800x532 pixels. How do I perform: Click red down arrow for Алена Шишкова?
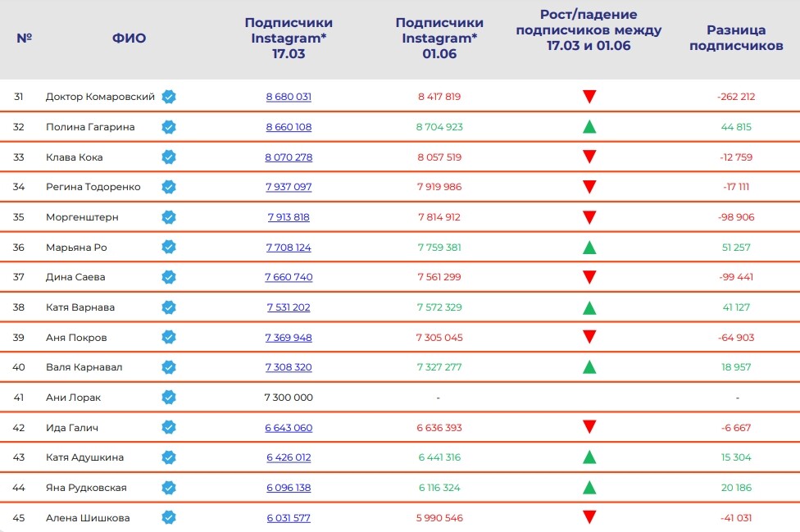(x=589, y=517)
